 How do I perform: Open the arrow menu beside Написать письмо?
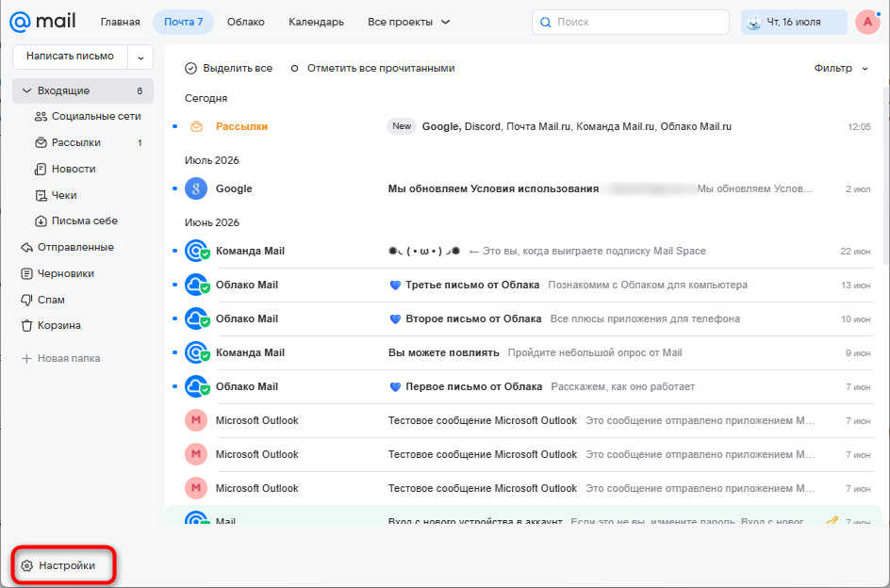point(140,57)
